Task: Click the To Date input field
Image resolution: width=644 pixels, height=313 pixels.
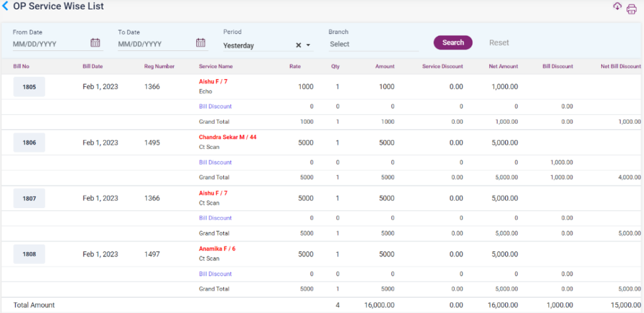Action: pyautogui.click(x=154, y=44)
